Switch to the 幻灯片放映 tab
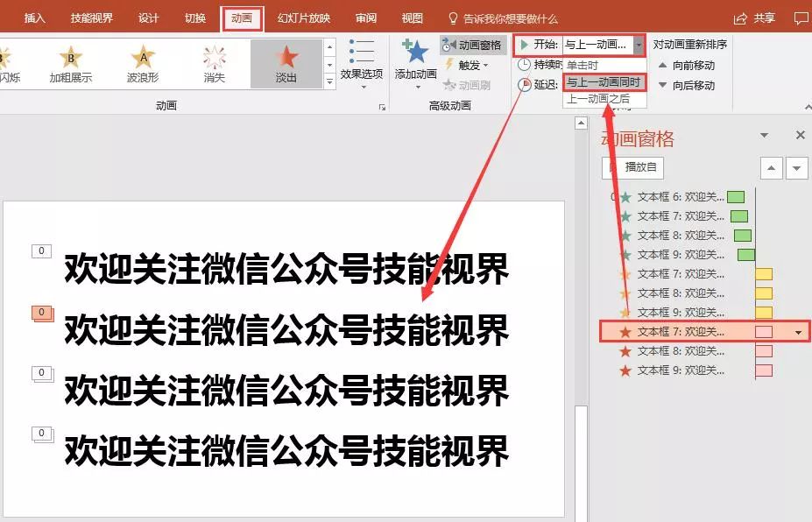 [303, 18]
